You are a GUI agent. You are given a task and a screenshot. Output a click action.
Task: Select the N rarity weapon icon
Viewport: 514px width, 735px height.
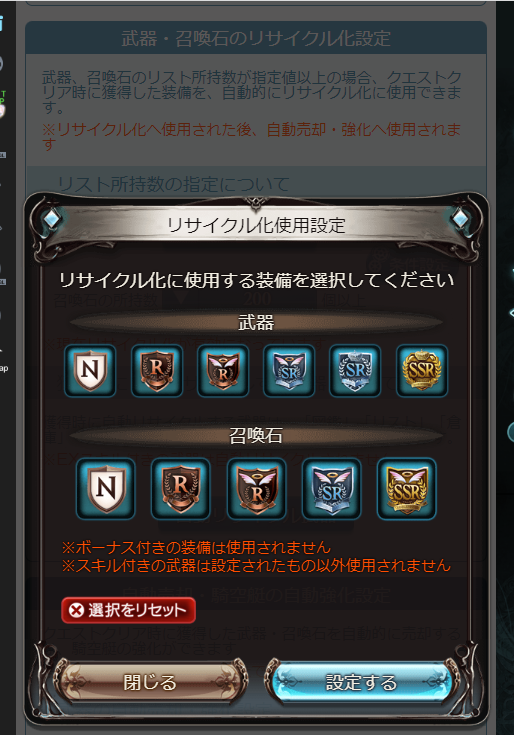(90, 370)
